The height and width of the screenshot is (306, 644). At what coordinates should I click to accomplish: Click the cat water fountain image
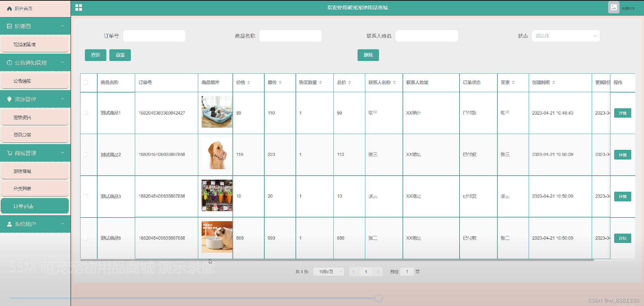(217, 237)
